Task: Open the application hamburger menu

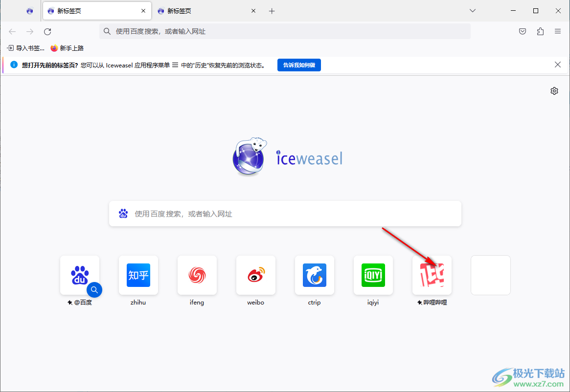Action: pos(558,31)
